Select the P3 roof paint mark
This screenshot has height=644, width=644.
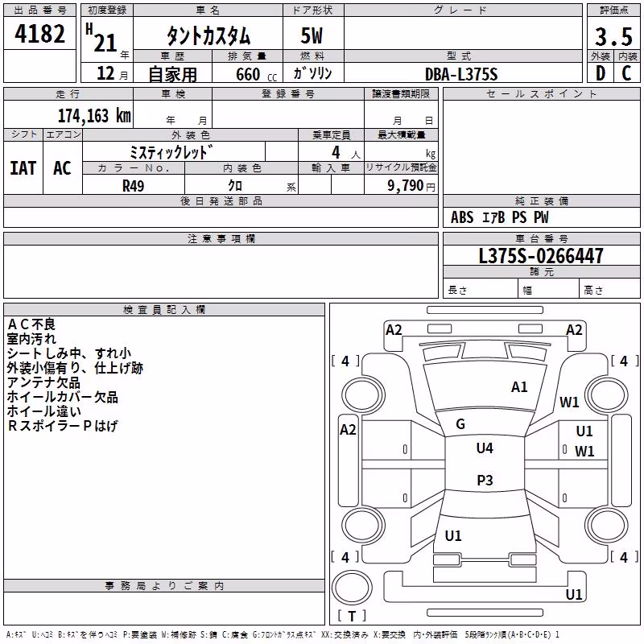pyautogui.click(x=485, y=480)
